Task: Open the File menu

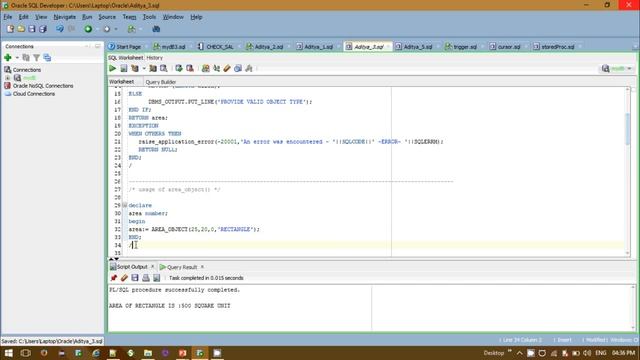Action: click(x=8, y=17)
